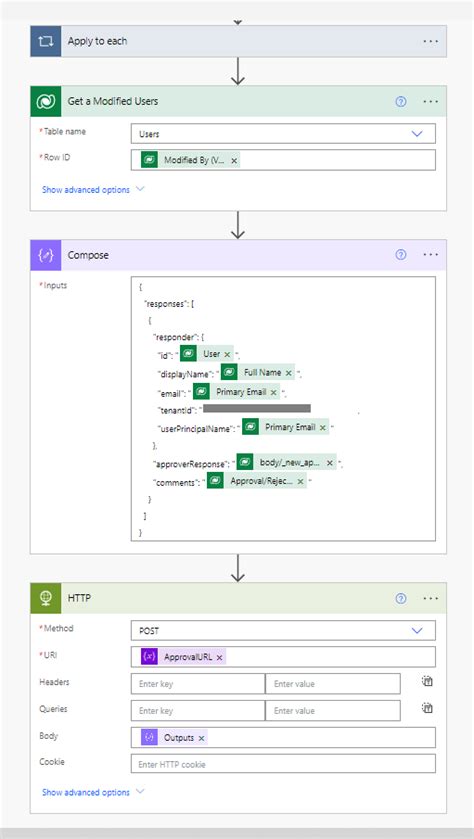Image resolution: width=474 pixels, height=839 pixels.
Task: Open the Get a Modified Users ellipsis menu
Action: [x=431, y=101]
